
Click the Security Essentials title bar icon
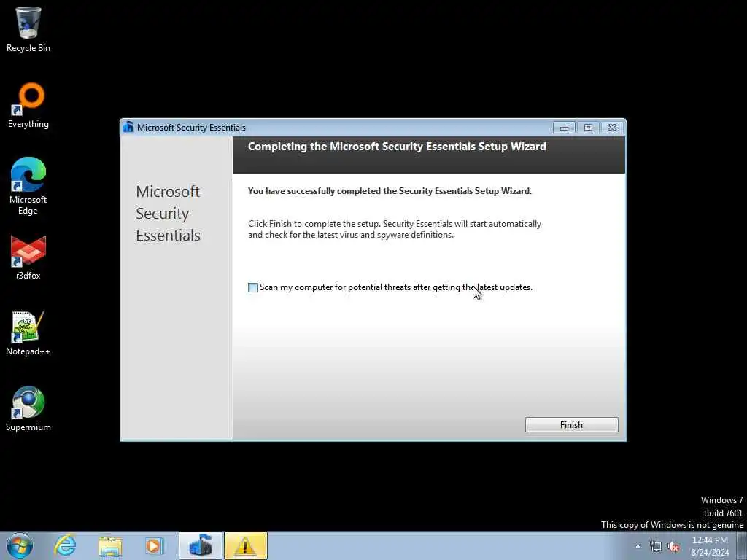(x=128, y=127)
